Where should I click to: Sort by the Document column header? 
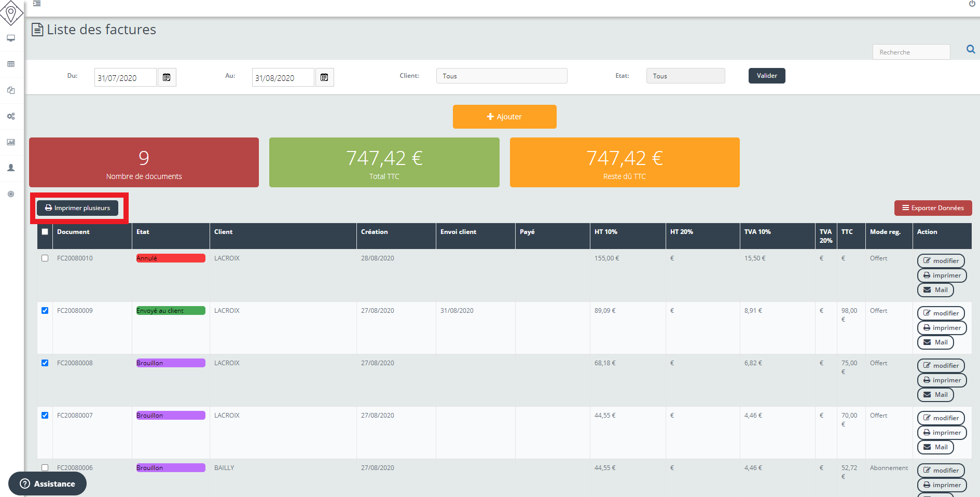point(73,232)
